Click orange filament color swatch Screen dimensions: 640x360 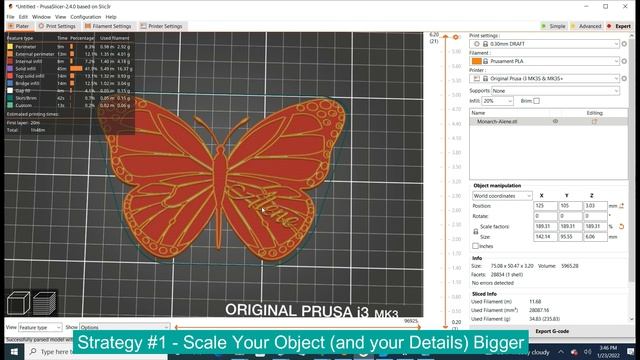(x=476, y=61)
